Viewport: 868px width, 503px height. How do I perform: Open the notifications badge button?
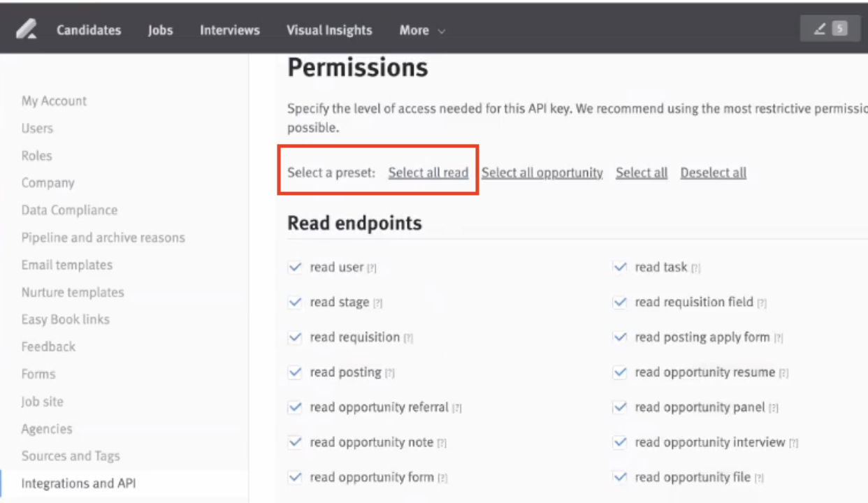click(x=830, y=29)
